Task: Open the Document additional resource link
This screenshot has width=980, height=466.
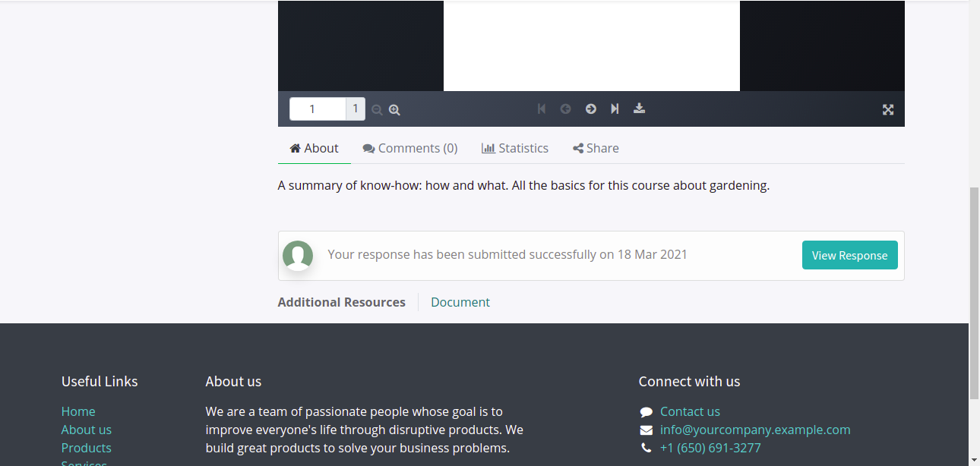Action: tap(460, 302)
